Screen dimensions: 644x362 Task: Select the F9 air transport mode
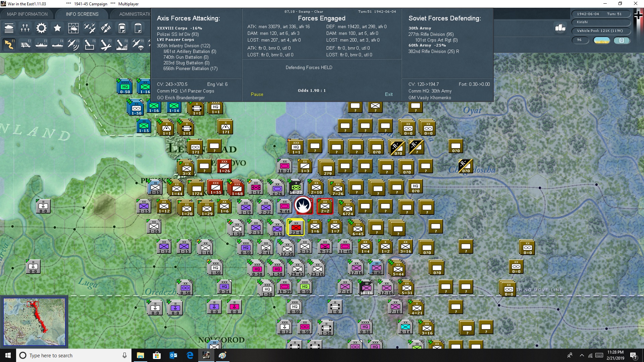(x=138, y=44)
